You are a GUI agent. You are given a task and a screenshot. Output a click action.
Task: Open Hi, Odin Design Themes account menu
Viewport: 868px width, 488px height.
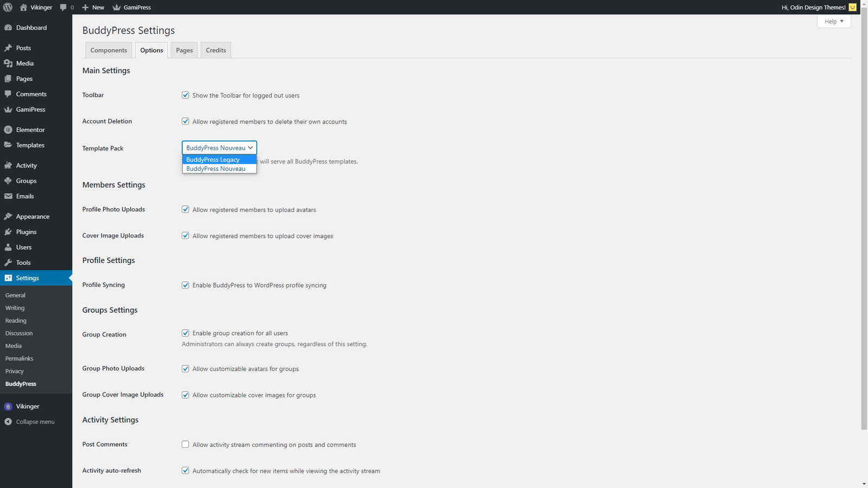pos(819,7)
